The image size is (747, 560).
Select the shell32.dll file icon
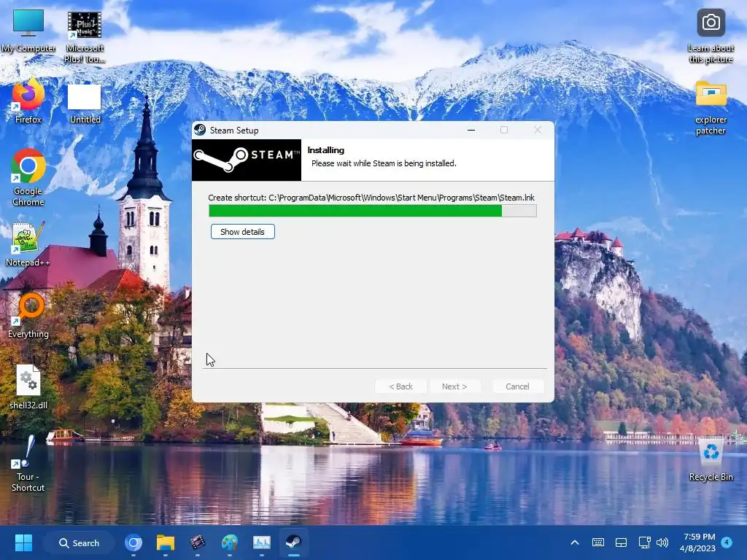pyautogui.click(x=28, y=386)
